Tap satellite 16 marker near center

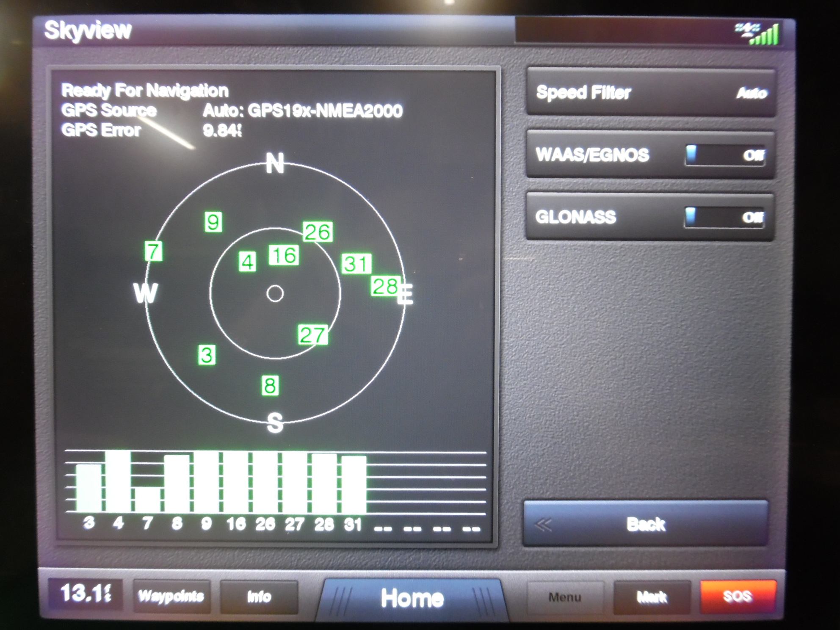point(284,255)
